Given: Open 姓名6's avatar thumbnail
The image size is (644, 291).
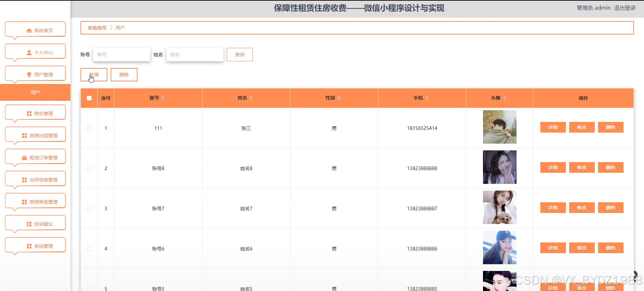Looking at the screenshot, I should (x=500, y=247).
